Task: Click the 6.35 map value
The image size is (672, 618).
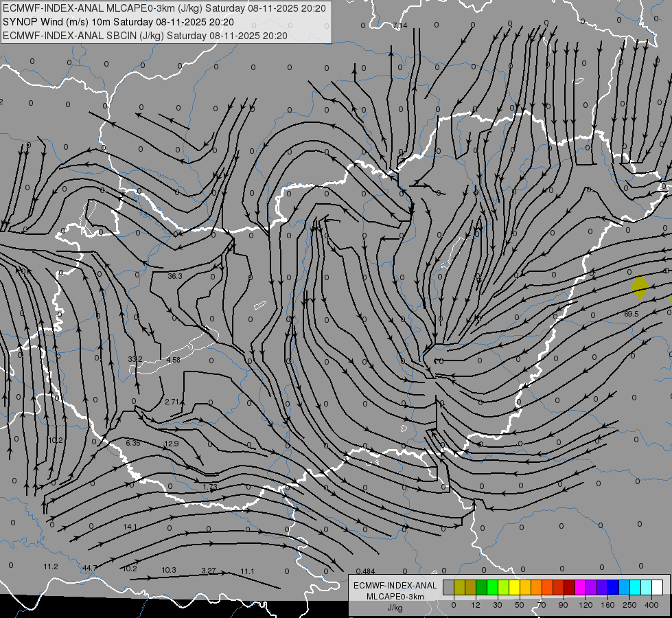Action: click(133, 443)
